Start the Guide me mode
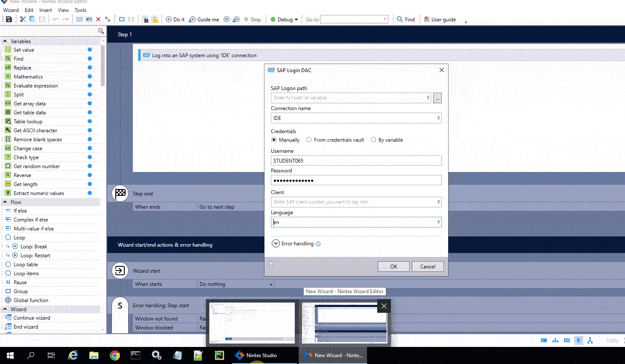 [204, 19]
